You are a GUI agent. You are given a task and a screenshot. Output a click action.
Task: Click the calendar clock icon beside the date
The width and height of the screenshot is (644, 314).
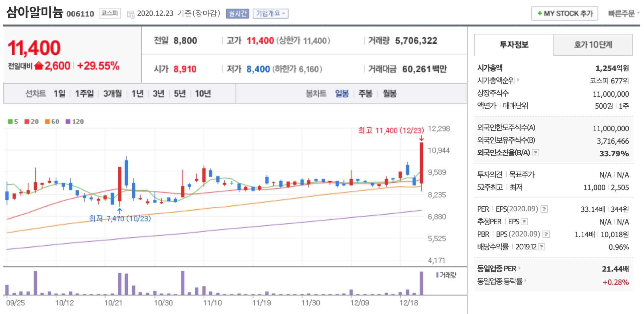pos(131,14)
